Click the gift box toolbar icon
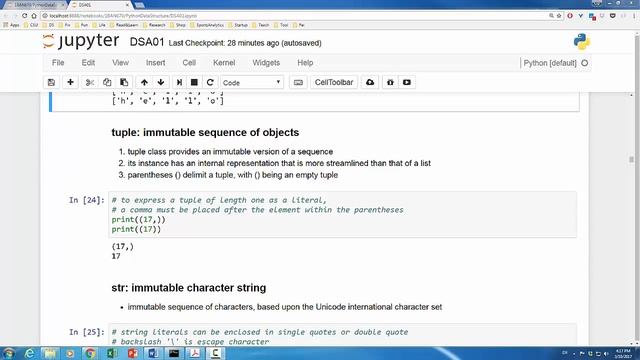This screenshot has width=640, height=360. 390,82
